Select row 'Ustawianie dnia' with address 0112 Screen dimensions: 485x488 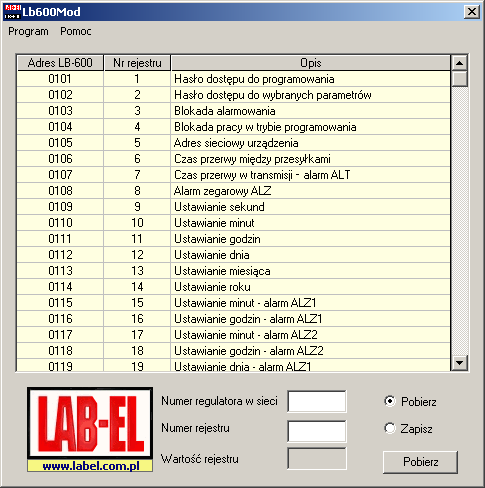pos(233,255)
